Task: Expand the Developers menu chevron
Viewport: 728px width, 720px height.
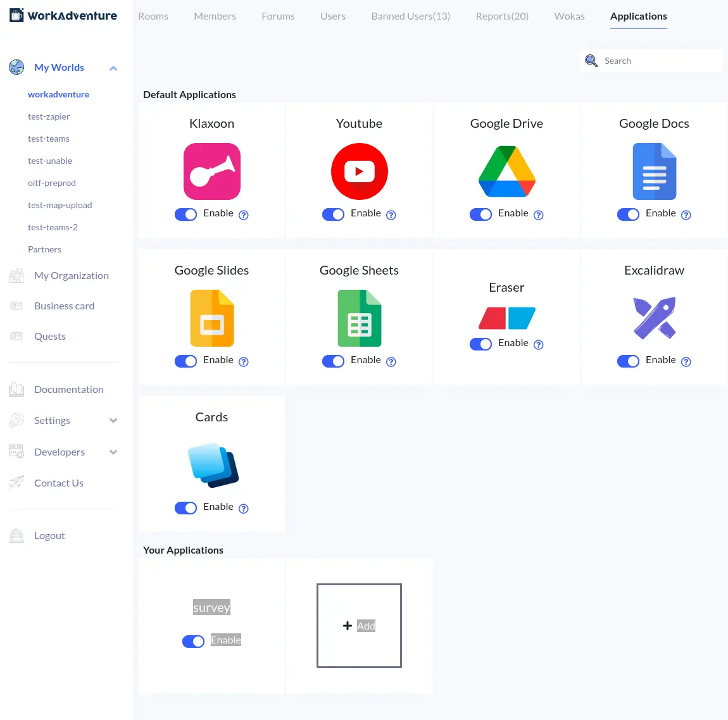Action: 113,452
